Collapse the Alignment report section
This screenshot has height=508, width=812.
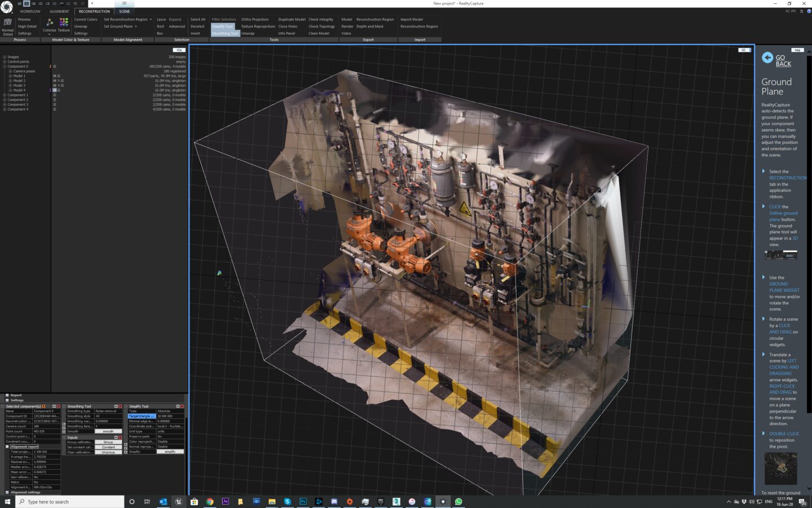pyautogui.click(x=7, y=446)
